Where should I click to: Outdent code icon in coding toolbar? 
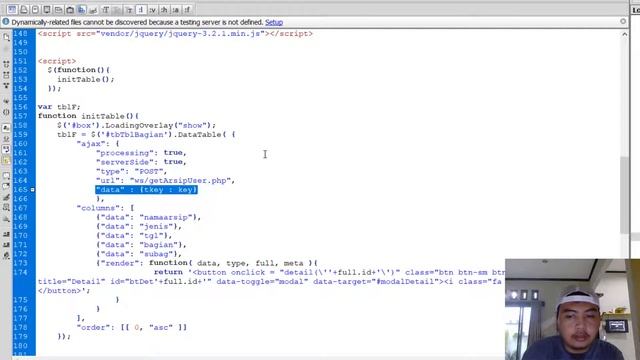[x=6, y=245]
